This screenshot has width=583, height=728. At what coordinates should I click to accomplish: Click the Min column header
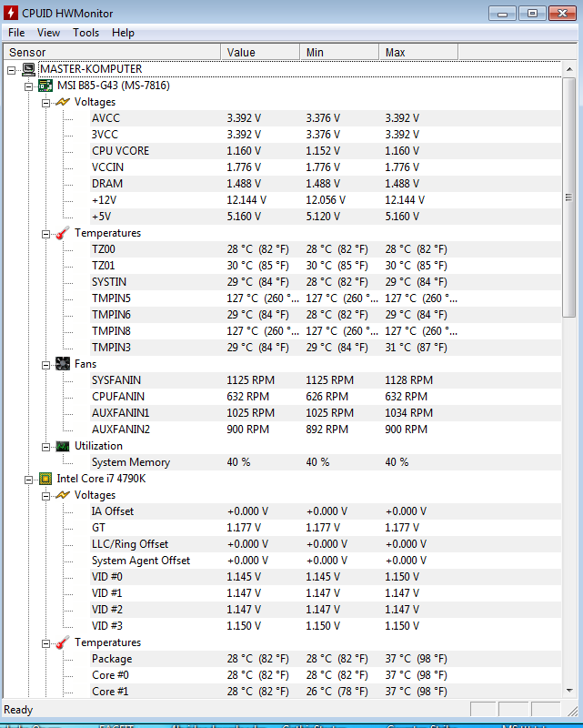(339, 53)
